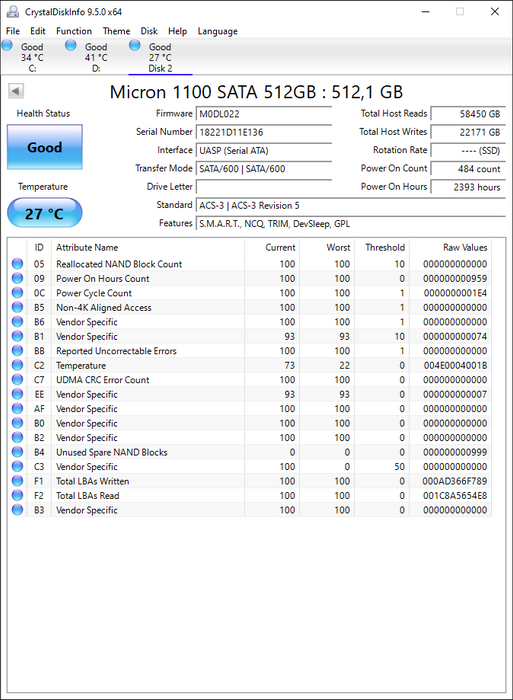Click status orb for the AF row
Image resolution: width=513 pixels, height=700 pixels.
tap(17, 408)
